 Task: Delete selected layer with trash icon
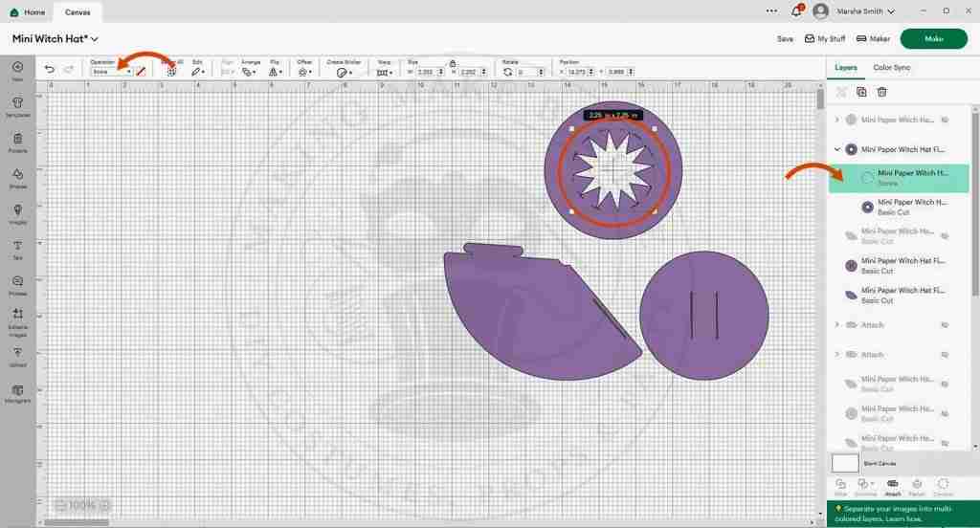[x=882, y=92]
